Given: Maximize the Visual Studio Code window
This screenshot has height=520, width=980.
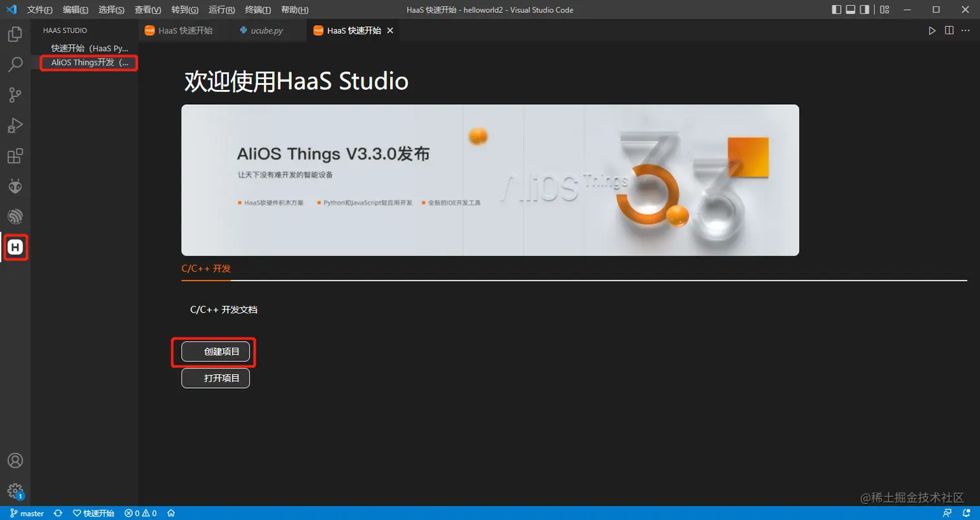Looking at the screenshot, I should click(936, 10).
